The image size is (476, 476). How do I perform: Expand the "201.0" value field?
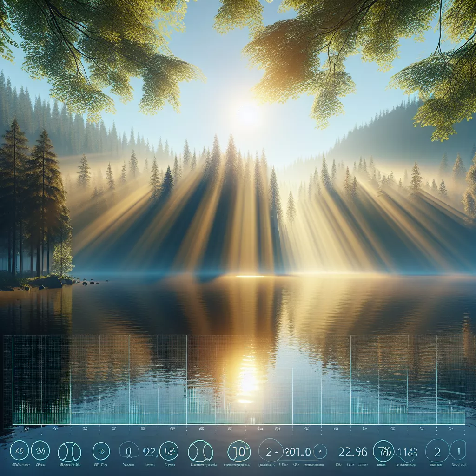297,451
